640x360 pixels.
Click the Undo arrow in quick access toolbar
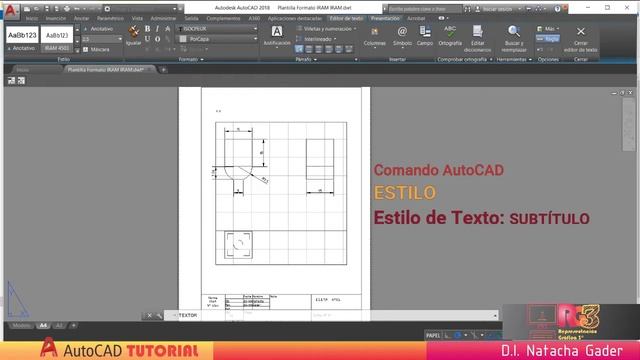76,9
